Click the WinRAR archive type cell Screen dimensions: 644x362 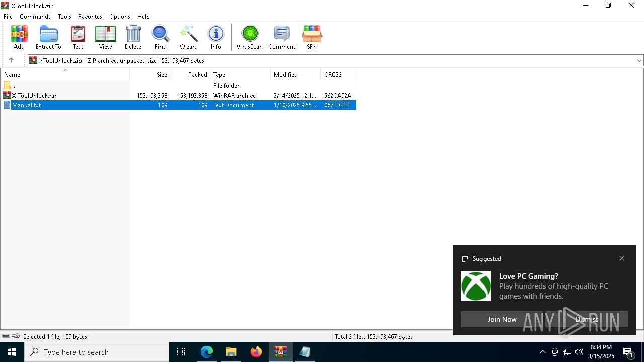pos(234,95)
